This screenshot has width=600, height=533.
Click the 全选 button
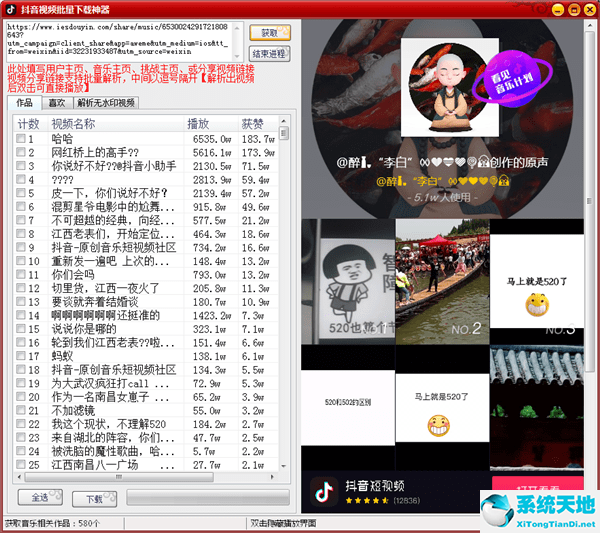(40, 497)
